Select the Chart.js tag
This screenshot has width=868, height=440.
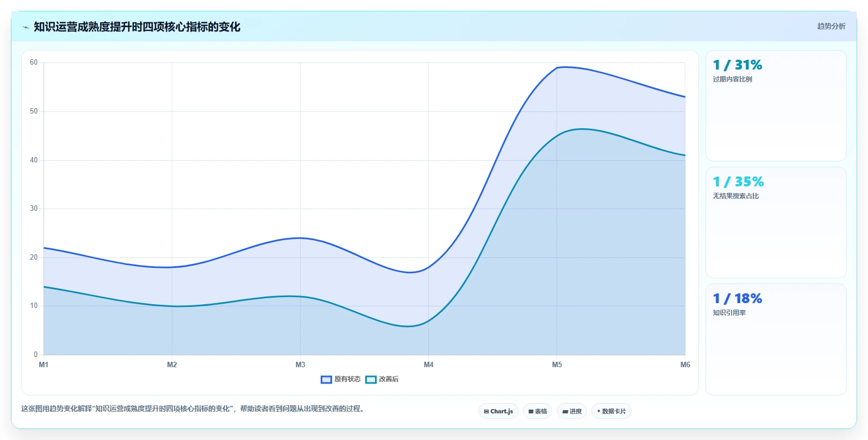point(498,411)
